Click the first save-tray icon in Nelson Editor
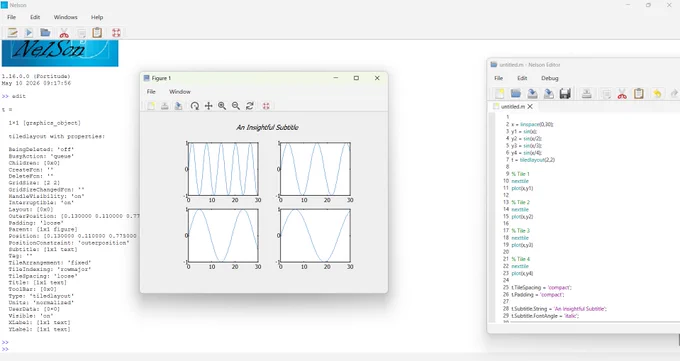This screenshot has width=680, height=361. [532, 93]
